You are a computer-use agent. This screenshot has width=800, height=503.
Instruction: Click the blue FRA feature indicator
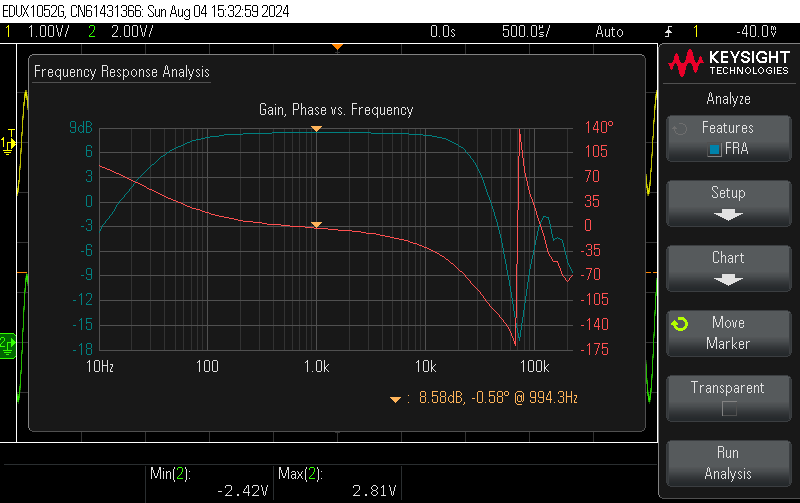[714, 149]
